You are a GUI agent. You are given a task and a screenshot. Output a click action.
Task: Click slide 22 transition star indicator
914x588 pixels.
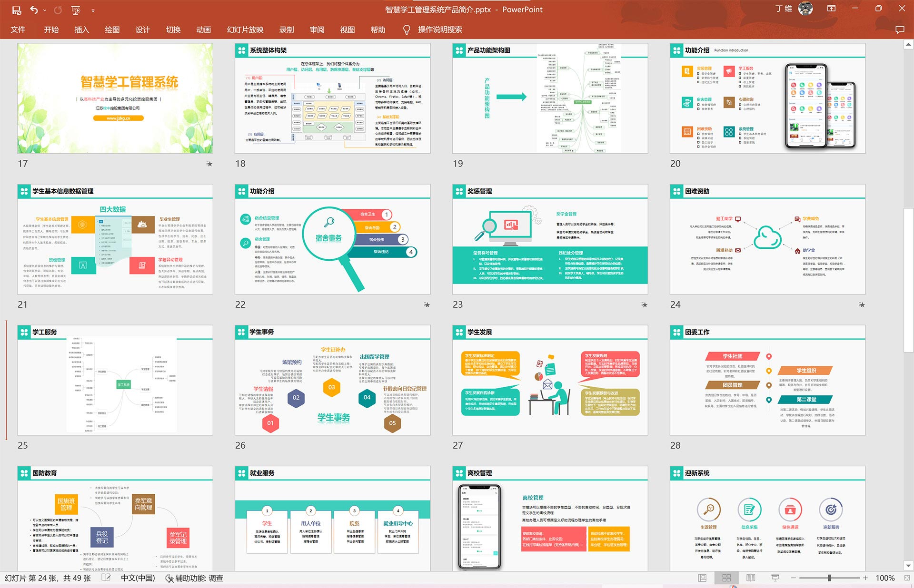click(x=427, y=304)
